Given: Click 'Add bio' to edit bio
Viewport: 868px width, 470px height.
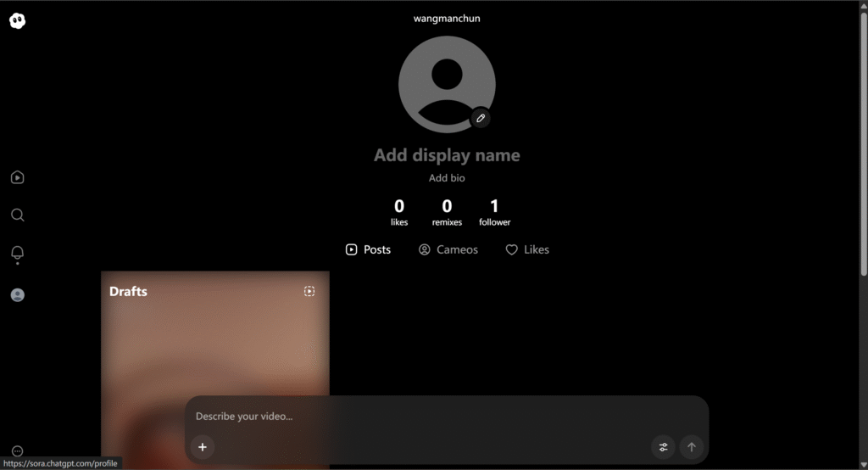Looking at the screenshot, I should pyautogui.click(x=447, y=178).
